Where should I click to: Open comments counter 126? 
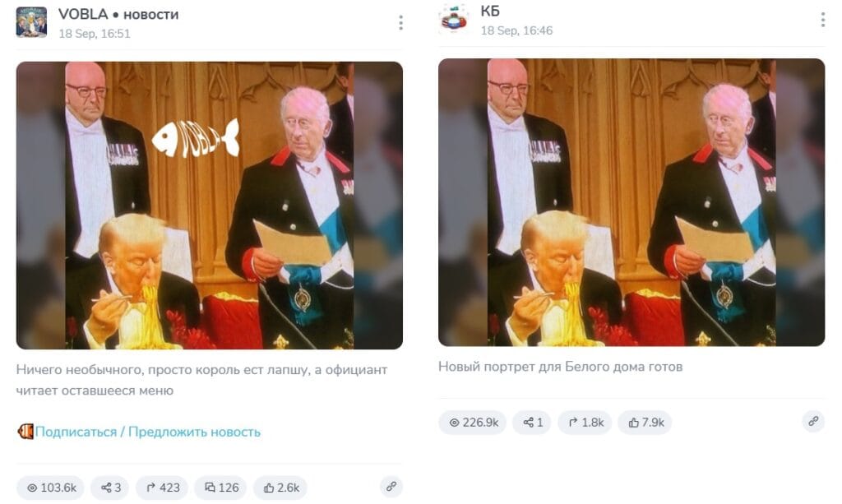click(220, 488)
